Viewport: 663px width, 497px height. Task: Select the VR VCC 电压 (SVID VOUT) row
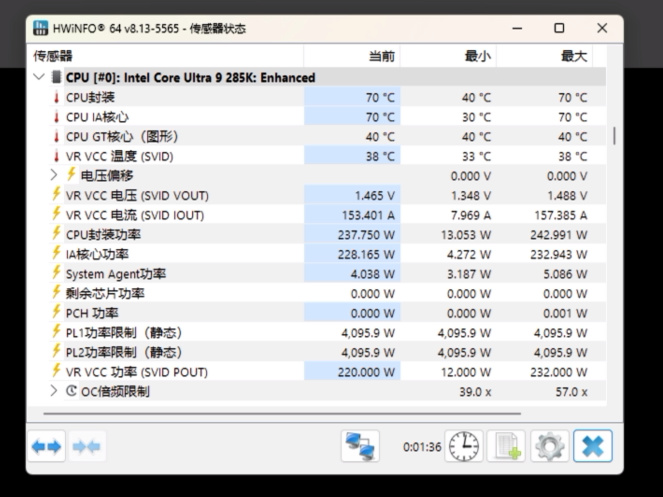click(x=327, y=195)
